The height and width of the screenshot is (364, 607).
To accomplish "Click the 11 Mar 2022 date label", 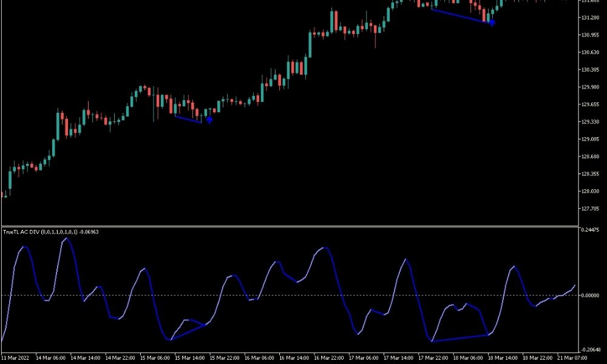I will [x=18, y=358].
